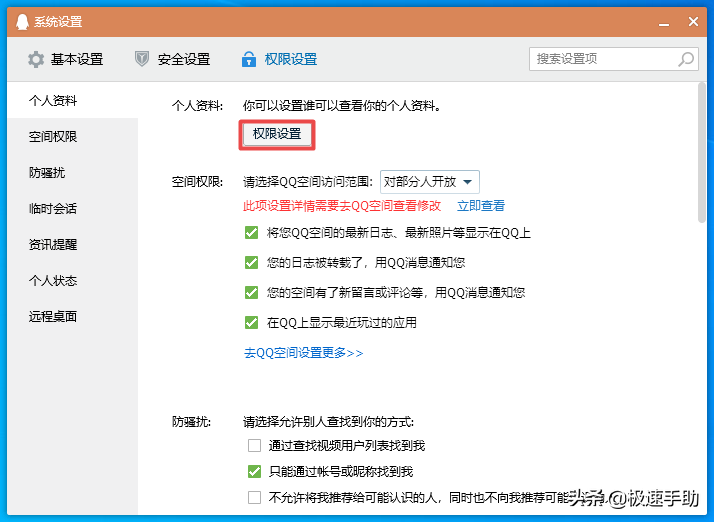Click the shield icon beside 安全设置
This screenshot has height=522, width=714.
click(142, 59)
